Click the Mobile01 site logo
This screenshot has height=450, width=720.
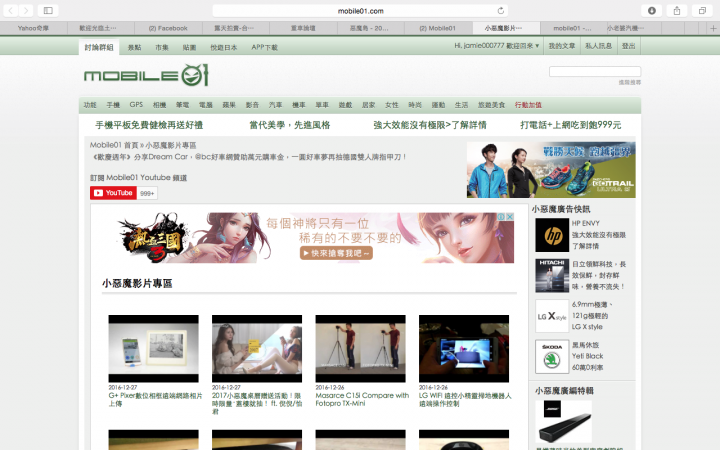coord(146,75)
